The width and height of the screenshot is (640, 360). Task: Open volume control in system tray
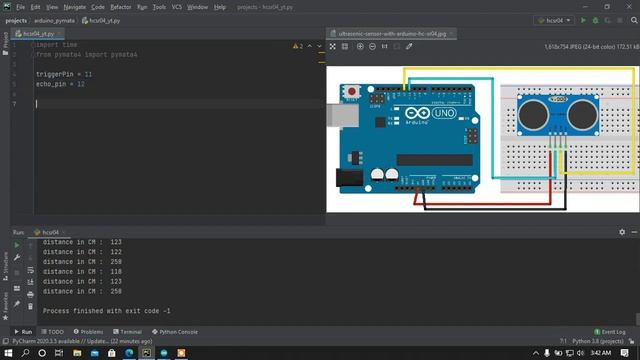coord(580,353)
